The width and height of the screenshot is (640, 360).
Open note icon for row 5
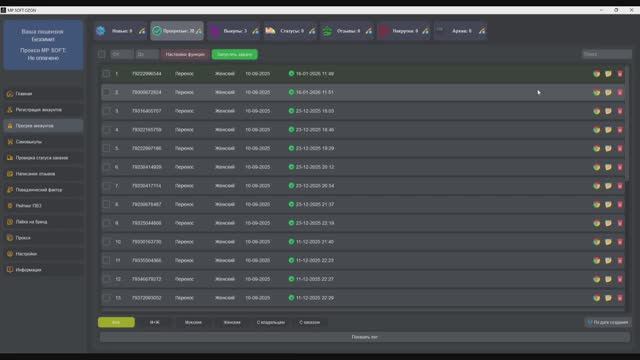pyautogui.click(x=608, y=149)
